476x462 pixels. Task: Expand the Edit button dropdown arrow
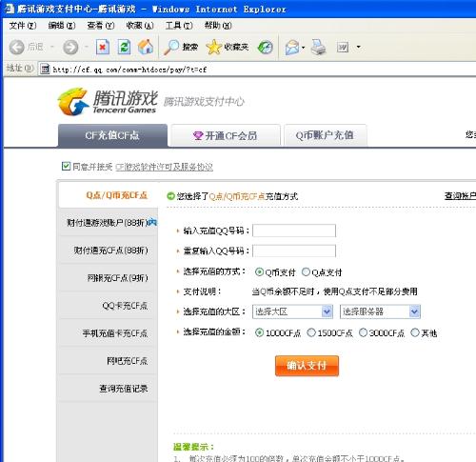pos(359,47)
